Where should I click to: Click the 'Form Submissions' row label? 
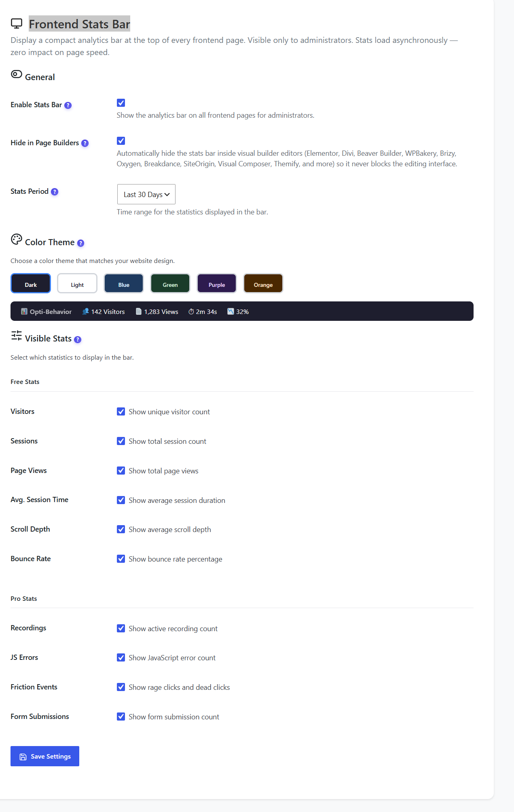pos(40,717)
